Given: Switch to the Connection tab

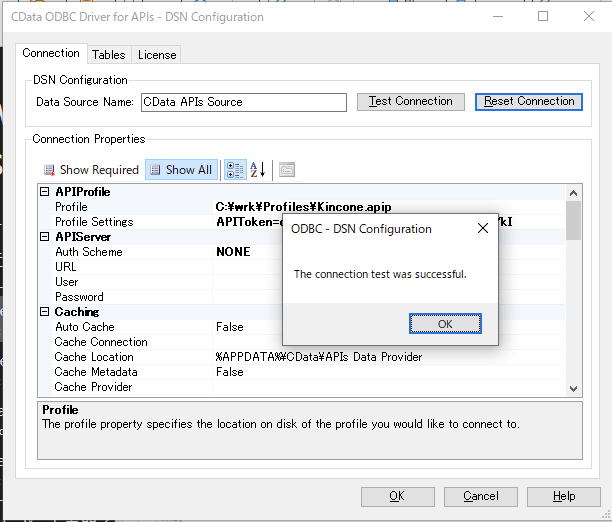Looking at the screenshot, I should point(51,53).
